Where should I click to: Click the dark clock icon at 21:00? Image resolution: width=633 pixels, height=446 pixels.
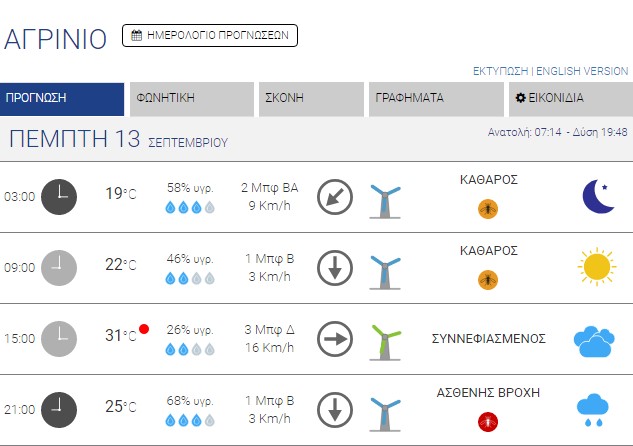coord(59,408)
